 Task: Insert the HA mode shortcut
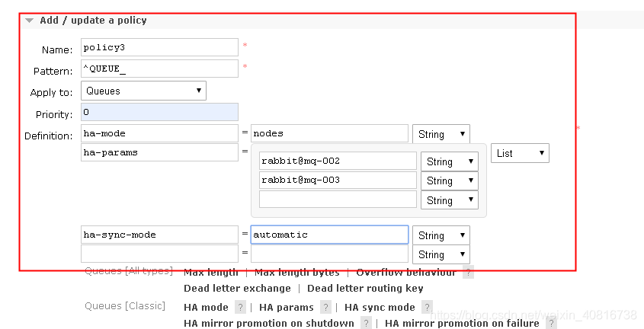(x=207, y=307)
